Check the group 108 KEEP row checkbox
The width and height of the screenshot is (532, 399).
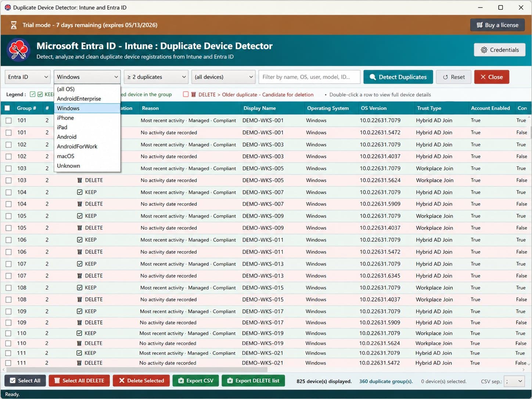point(8,288)
